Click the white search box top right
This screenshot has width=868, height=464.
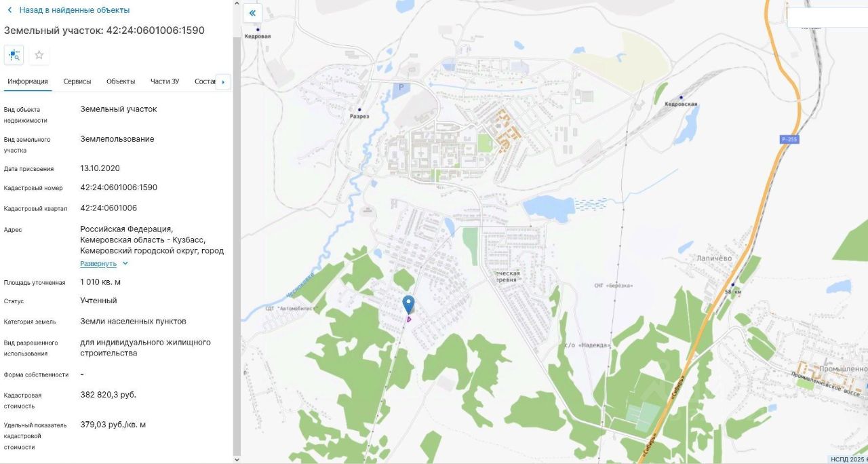827,18
